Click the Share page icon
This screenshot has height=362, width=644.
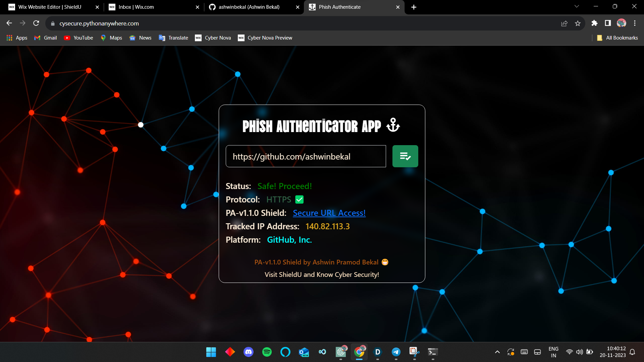(564, 23)
